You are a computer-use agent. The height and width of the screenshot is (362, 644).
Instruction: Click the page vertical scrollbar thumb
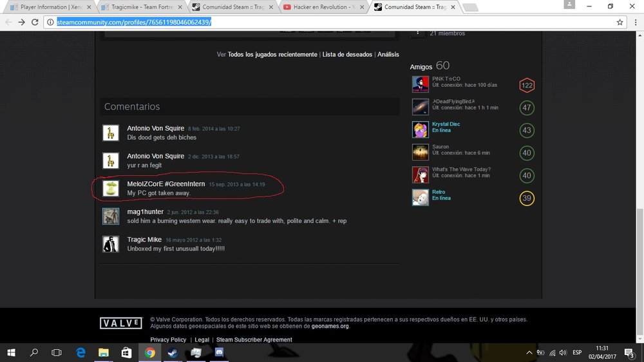pyautogui.click(x=640, y=272)
